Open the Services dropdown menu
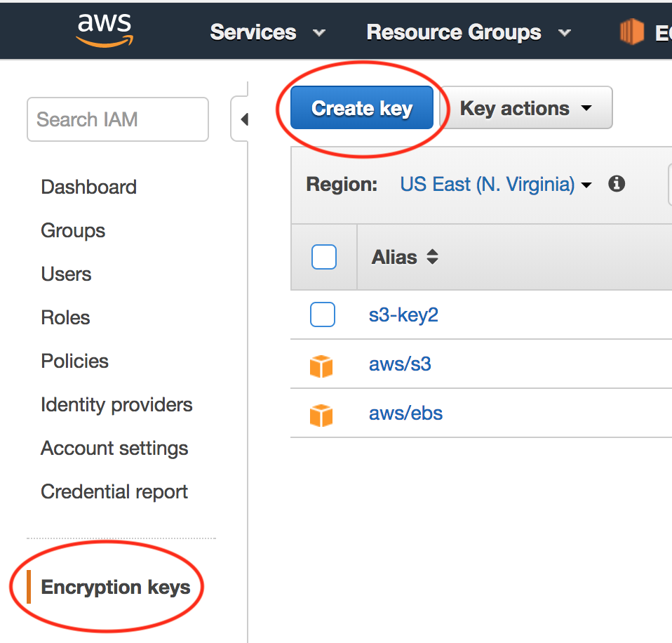Screen dimensions: 672x643 267,32
